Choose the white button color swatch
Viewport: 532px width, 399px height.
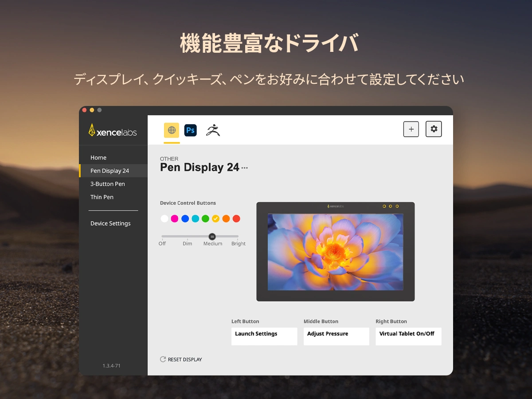click(164, 219)
